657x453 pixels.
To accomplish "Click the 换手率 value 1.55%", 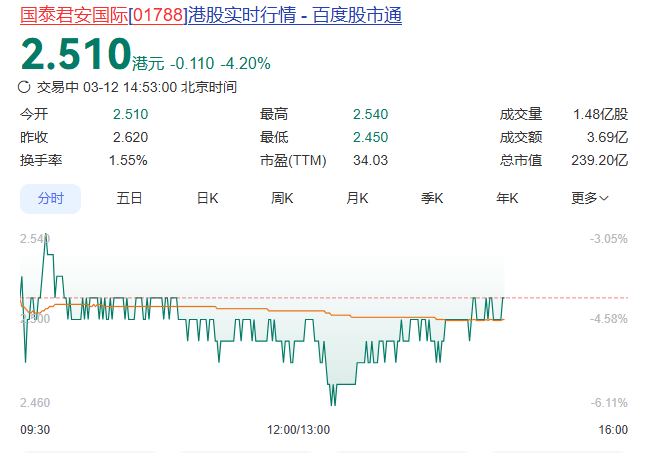I will [128, 160].
